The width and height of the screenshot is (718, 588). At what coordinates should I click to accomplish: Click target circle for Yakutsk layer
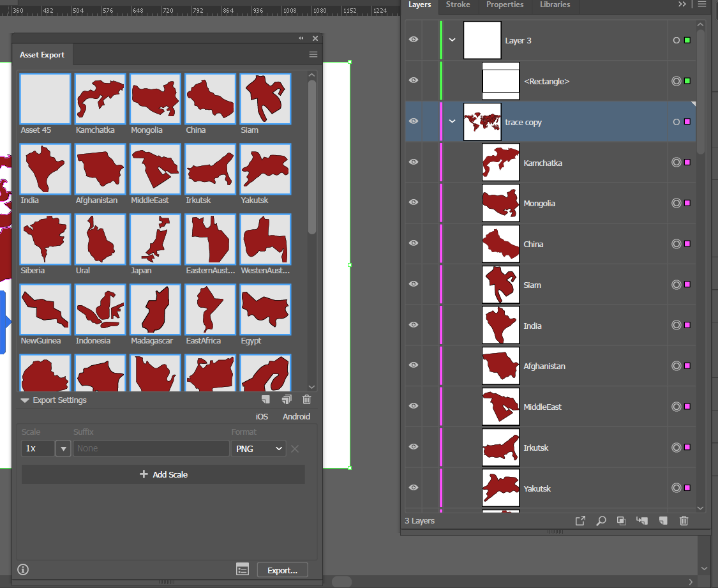[x=677, y=488]
